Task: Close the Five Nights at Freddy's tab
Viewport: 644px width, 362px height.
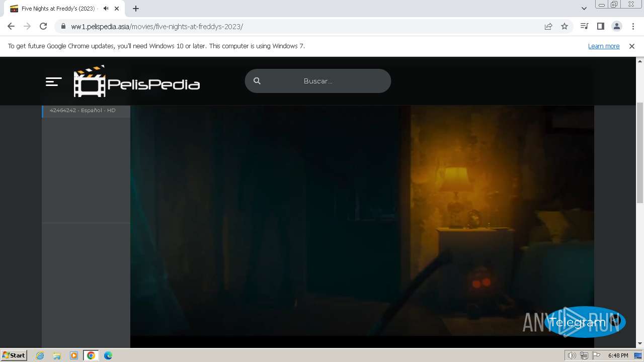Action: (117, 9)
